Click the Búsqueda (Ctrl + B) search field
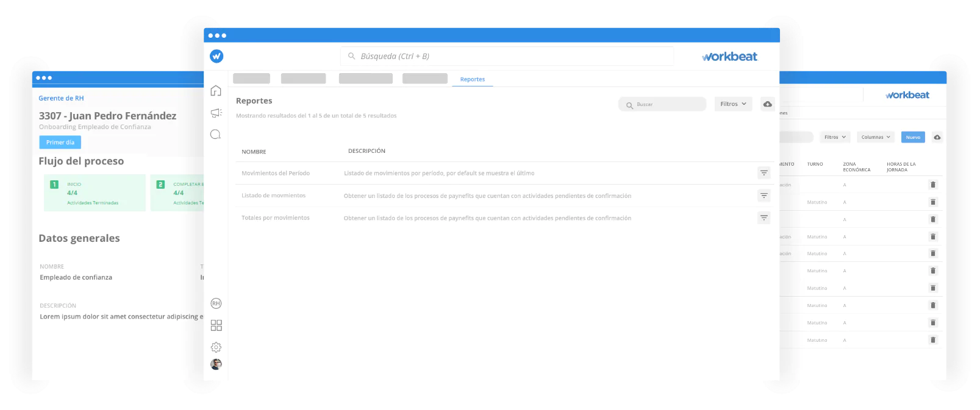 (506, 56)
